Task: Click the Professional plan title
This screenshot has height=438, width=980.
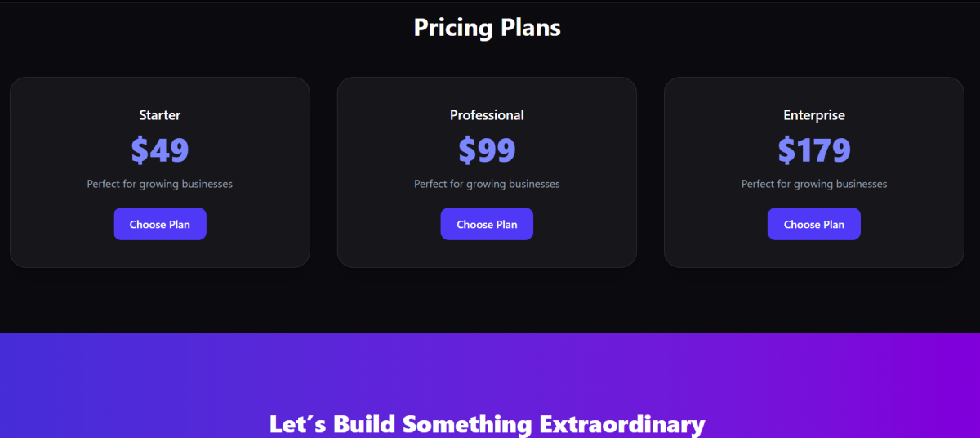Action: coord(487,115)
